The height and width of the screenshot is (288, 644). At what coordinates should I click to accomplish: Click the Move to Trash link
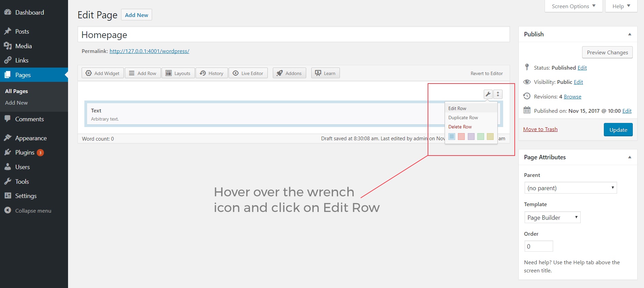click(540, 129)
